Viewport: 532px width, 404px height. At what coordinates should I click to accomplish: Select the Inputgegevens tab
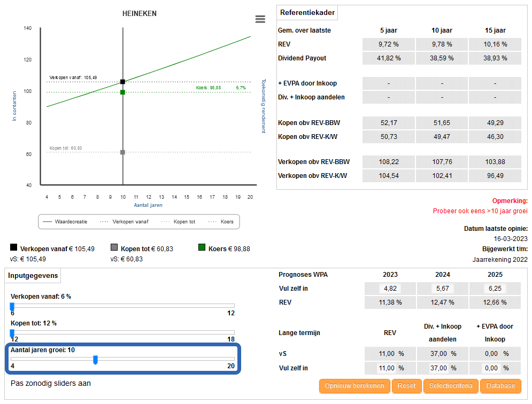pyautogui.click(x=33, y=275)
